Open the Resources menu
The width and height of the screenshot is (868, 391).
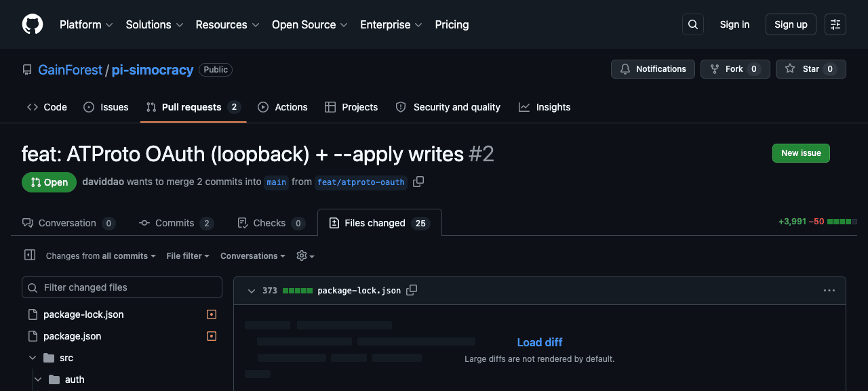[x=227, y=24]
